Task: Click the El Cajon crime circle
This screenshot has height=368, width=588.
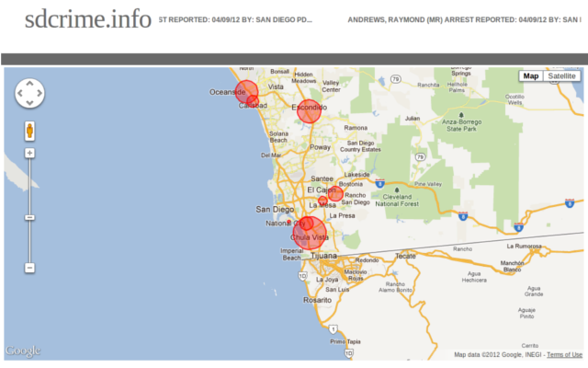Action: click(335, 194)
